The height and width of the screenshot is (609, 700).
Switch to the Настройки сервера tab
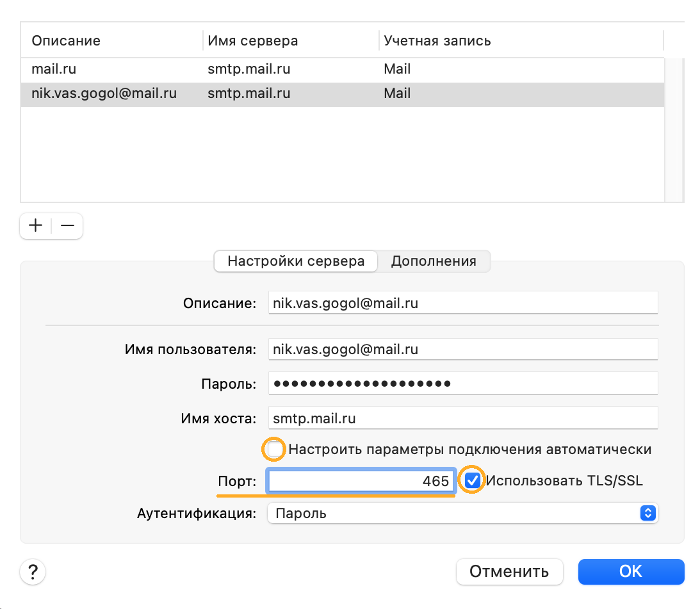(296, 261)
